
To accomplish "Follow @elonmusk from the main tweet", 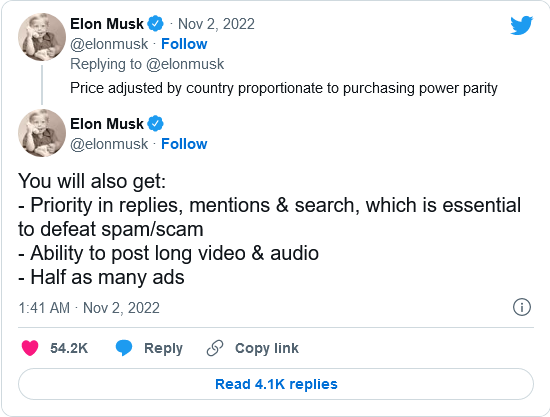I will (184, 144).
